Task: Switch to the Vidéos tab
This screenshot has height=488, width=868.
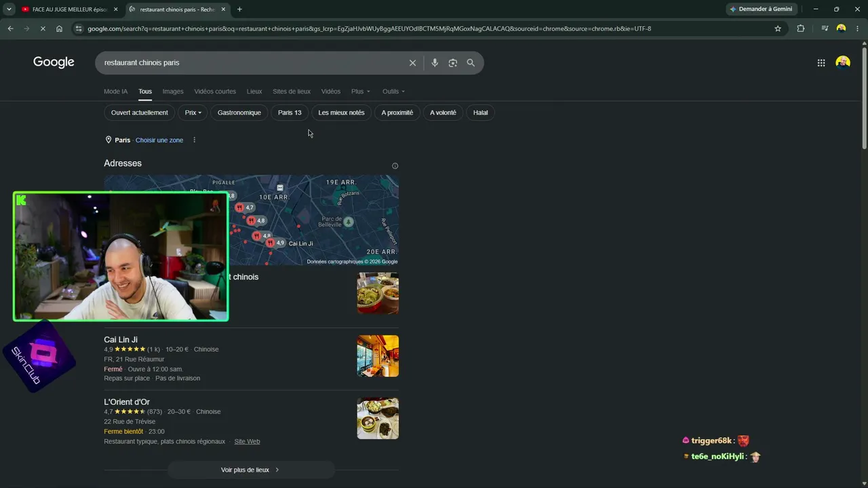Action: pyautogui.click(x=331, y=91)
